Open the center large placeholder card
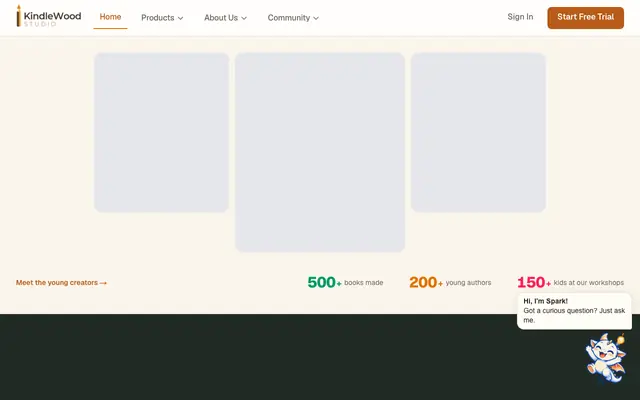The image size is (640, 400). [x=320, y=152]
